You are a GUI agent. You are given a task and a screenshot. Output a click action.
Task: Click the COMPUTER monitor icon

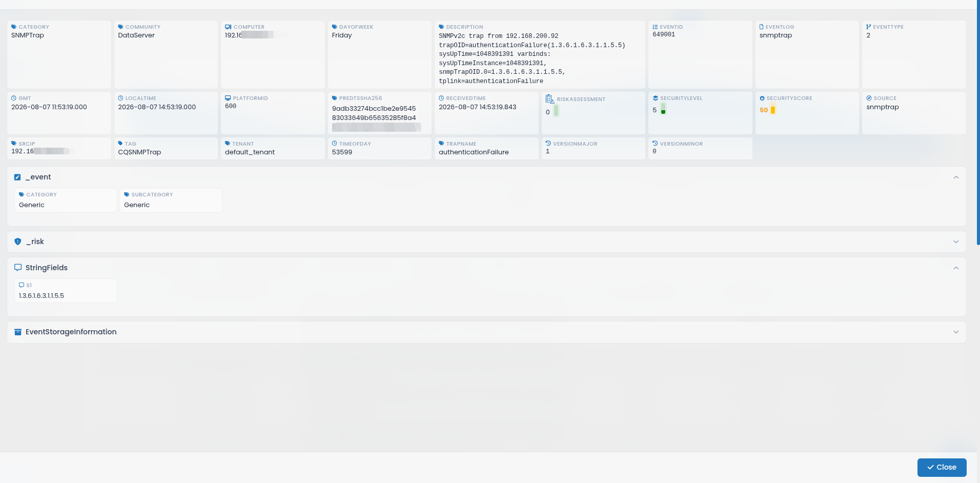228,27
